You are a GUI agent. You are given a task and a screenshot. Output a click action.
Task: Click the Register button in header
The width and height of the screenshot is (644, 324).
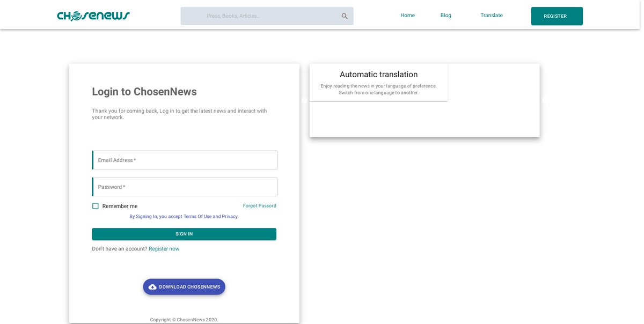point(557,16)
